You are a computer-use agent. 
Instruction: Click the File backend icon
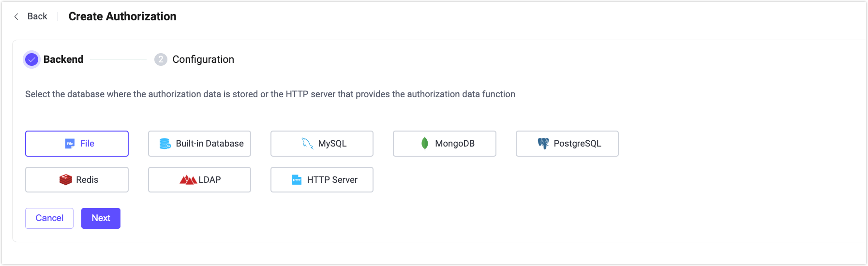pyautogui.click(x=70, y=144)
